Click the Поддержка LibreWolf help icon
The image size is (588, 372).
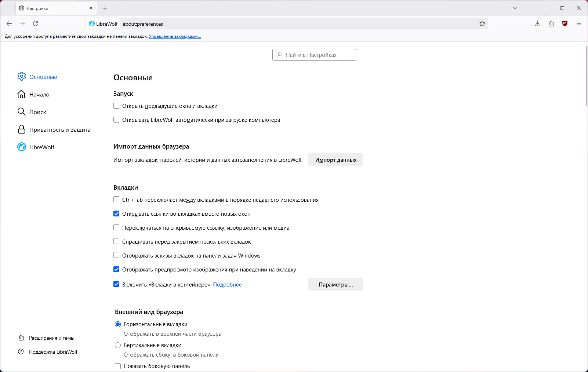(x=21, y=352)
